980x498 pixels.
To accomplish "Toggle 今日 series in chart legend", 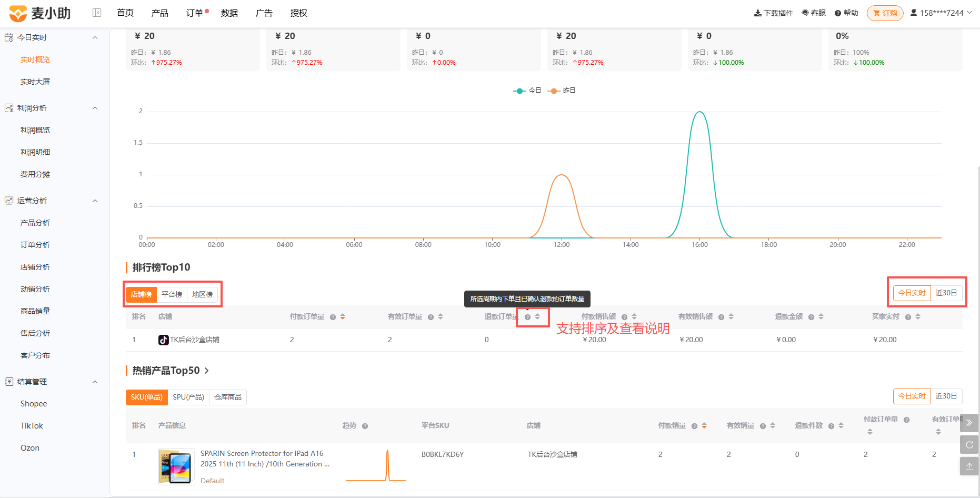I will [527, 91].
